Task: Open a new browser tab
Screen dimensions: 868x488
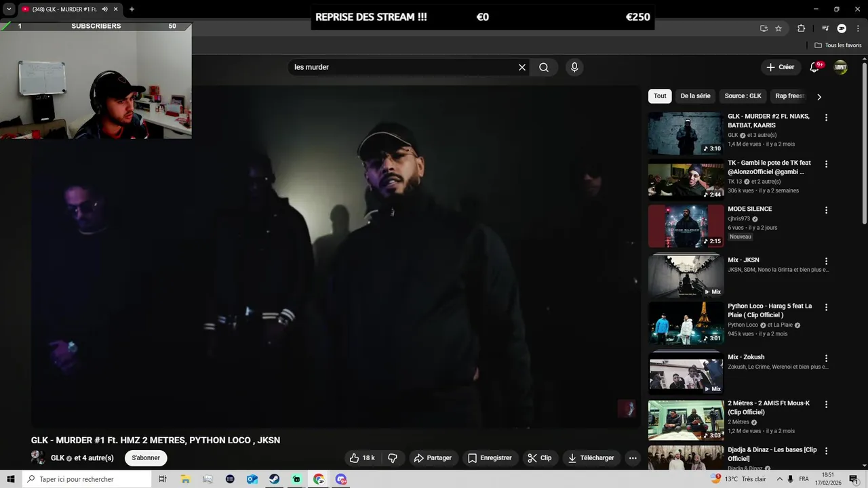Action: pos(132,9)
